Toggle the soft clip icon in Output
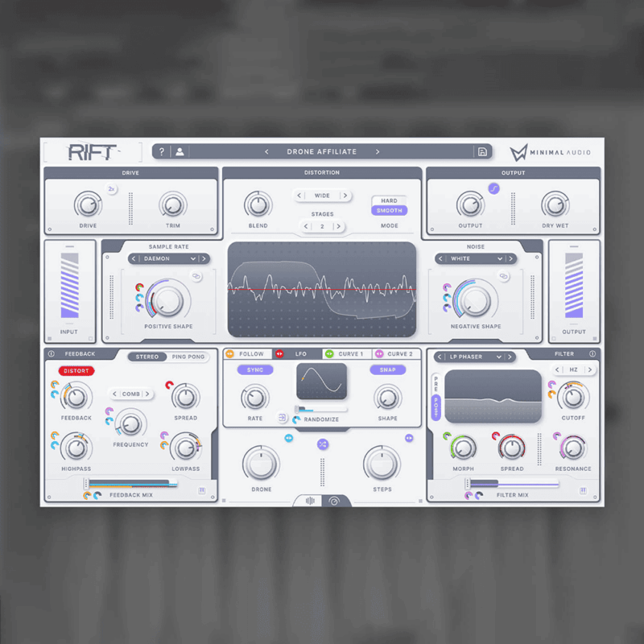644x644 pixels. [x=493, y=189]
